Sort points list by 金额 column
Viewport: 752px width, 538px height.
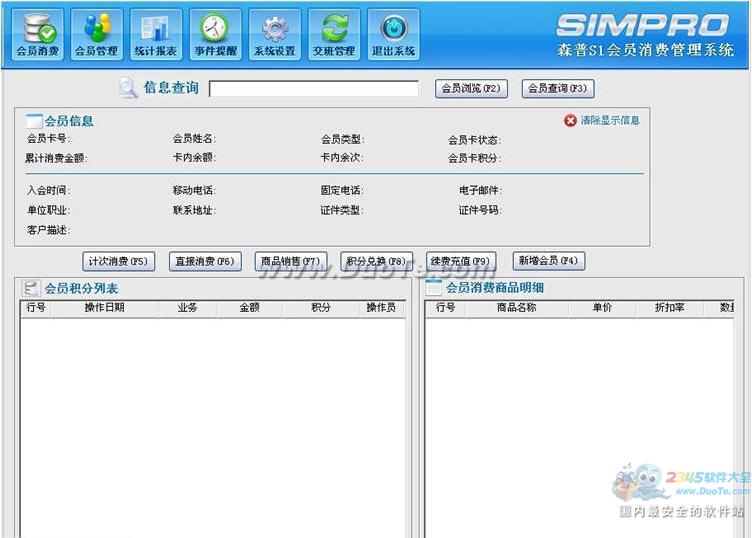coord(250,308)
